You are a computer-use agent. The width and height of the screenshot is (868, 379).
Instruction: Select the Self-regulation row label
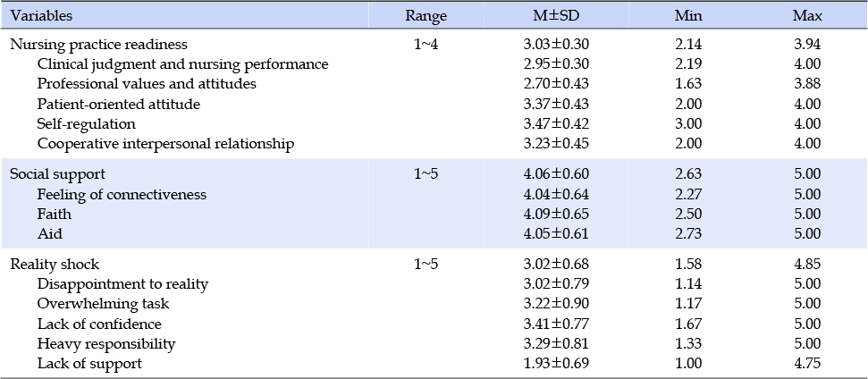(x=87, y=124)
